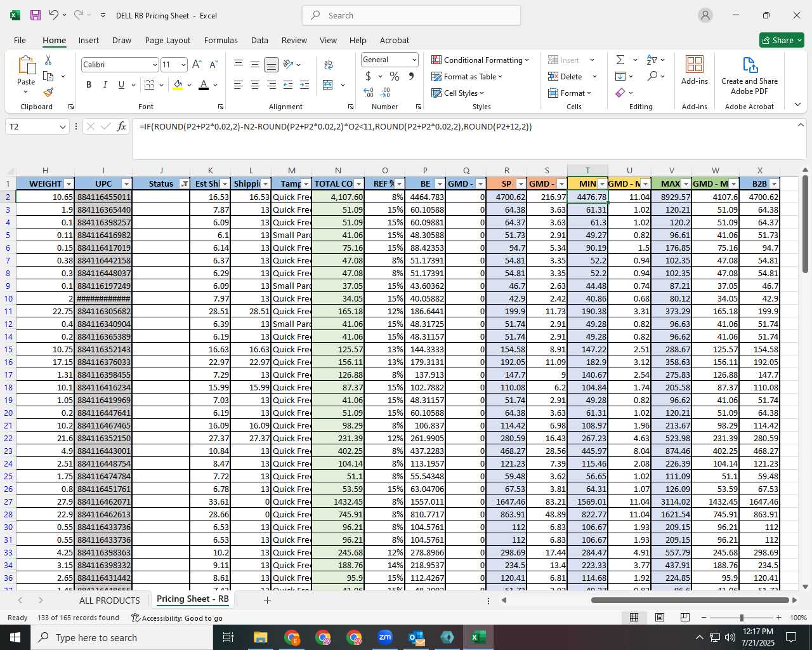Open Windows notification center icon
This screenshot has height=650, width=812.
[x=791, y=637]
